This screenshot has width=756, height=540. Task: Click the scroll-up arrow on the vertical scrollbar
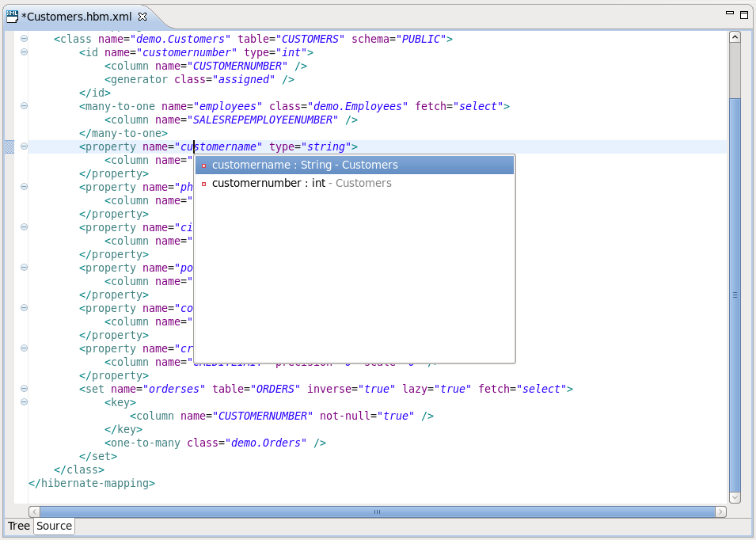(735, 35)
